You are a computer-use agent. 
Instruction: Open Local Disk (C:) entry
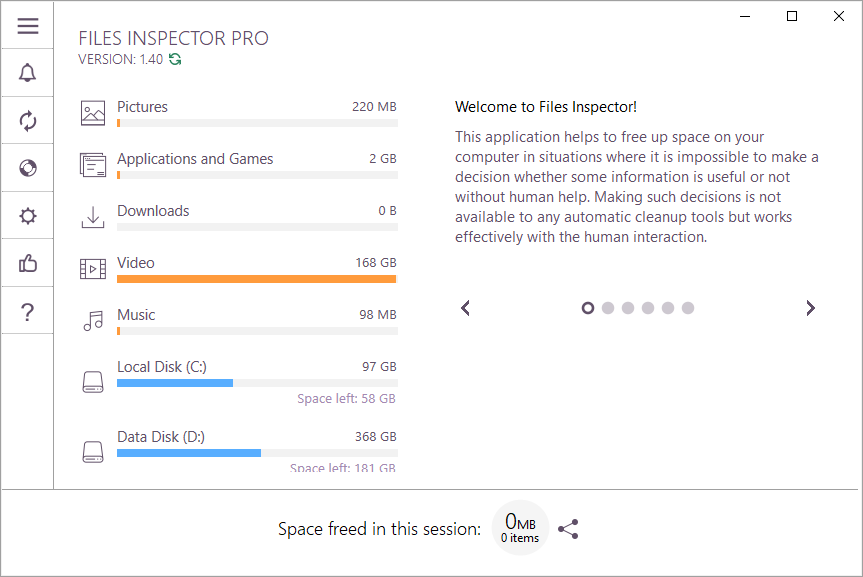(238, 380)
